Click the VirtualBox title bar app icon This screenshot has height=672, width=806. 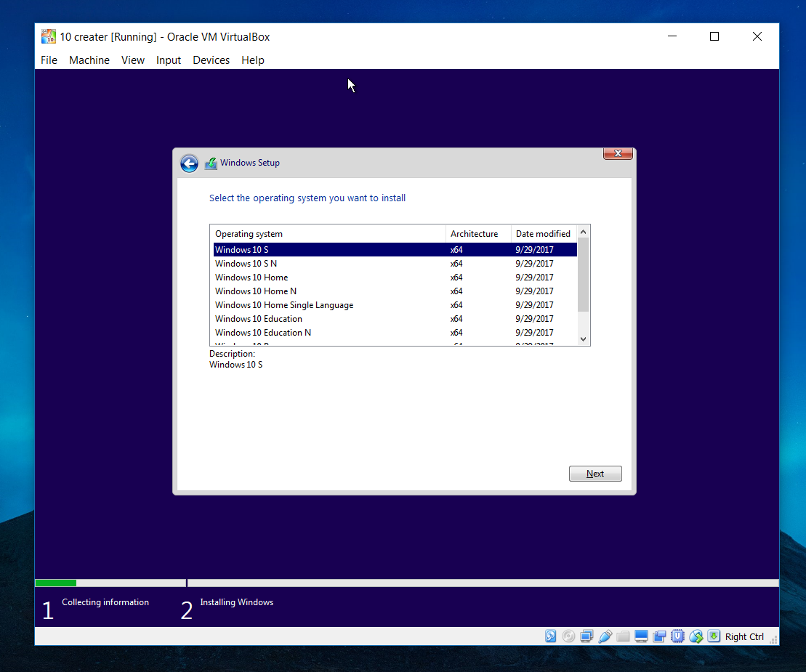coord(48,36)
